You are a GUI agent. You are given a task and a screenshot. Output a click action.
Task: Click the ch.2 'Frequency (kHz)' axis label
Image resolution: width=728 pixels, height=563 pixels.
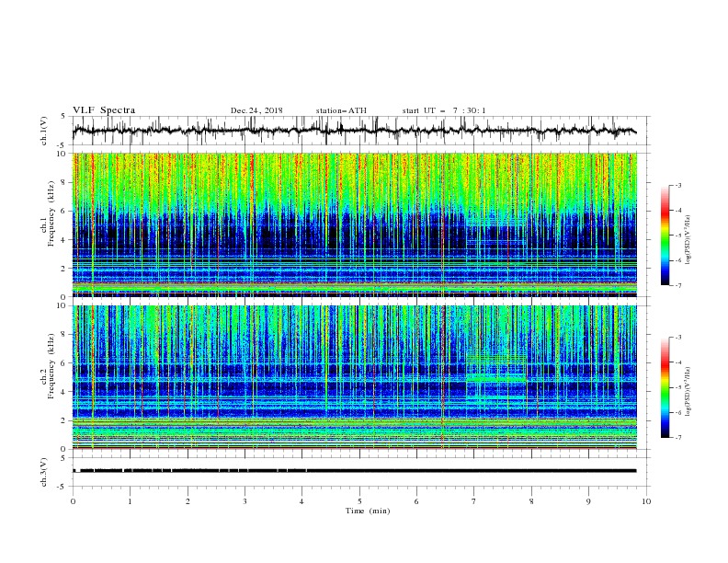[x=51, y=366]
